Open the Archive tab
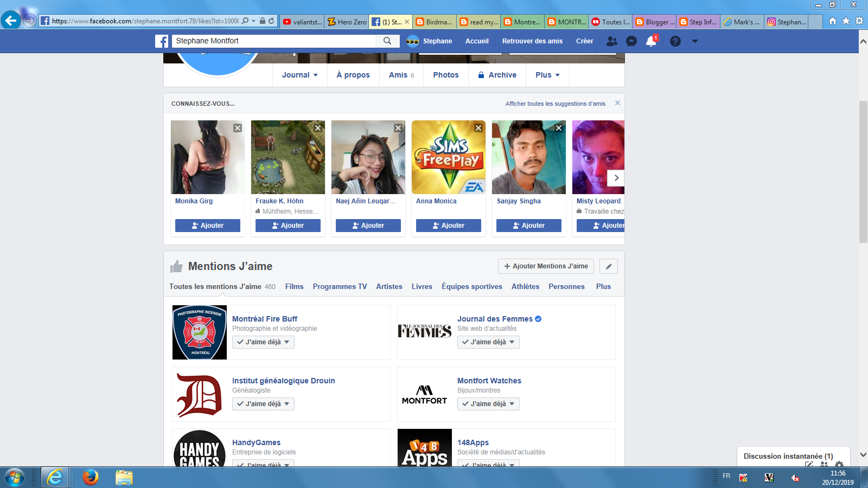 point(497,75)
